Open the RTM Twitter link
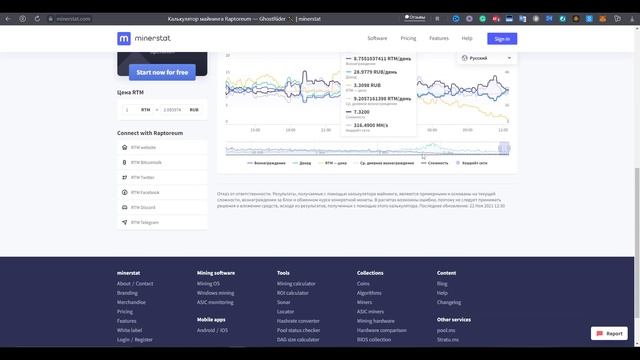The image size is (640, 360). click(142, 178)
